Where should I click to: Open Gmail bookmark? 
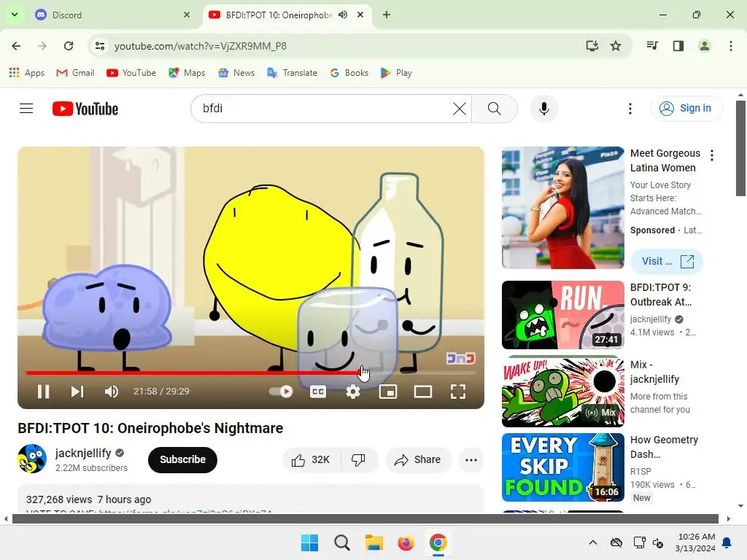[x=75, y=73]
